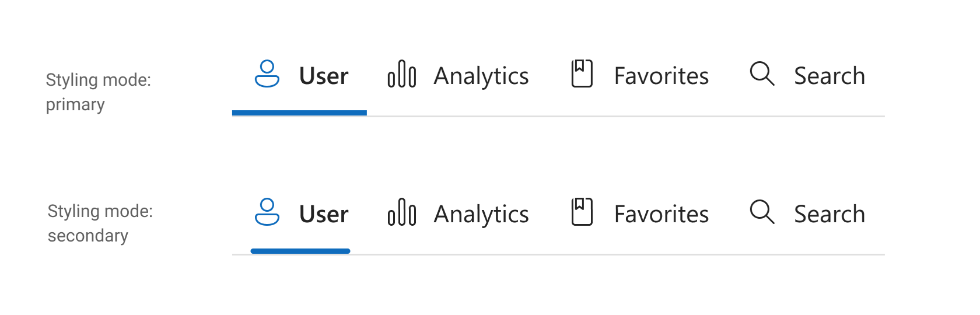Viewport: 980px width, 315px height.
Task: Click the "Styling mode: secondary" label
Action: [x=100, y=223]
